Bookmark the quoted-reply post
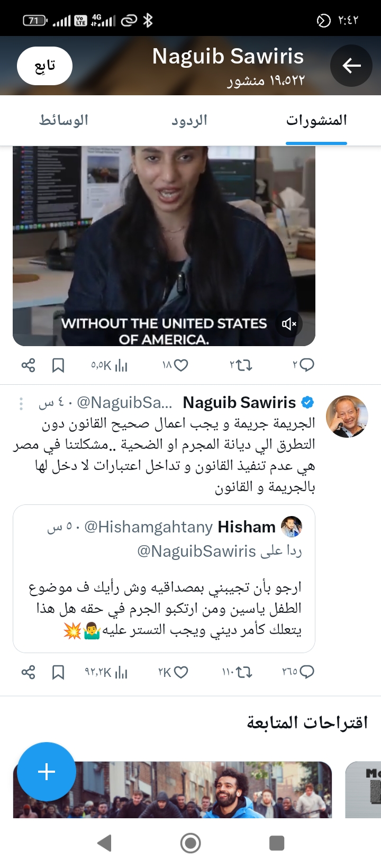The height and width of the screenshot is (868, 381). [58, 672]
